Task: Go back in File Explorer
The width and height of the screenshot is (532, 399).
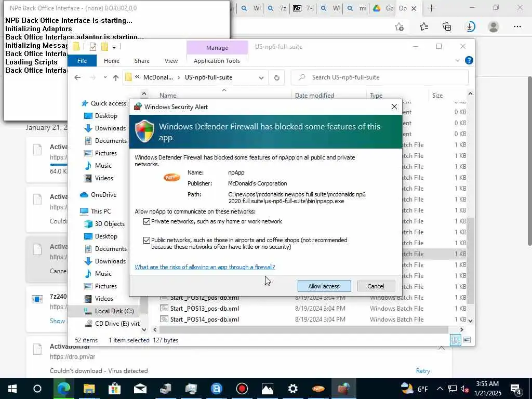Action: pos(77,77)
